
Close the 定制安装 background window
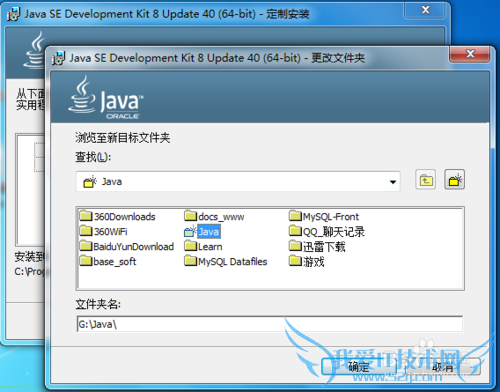pos(425,10)
